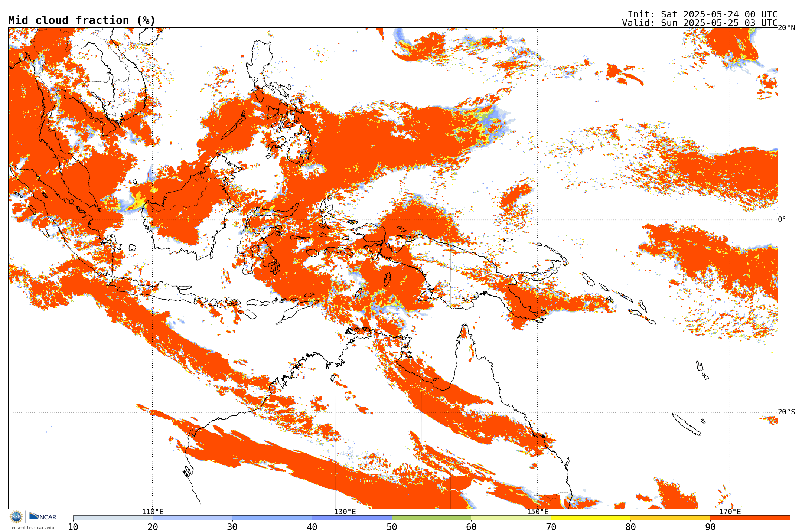Click the 10-20 pale grey colorbar segment
802x532 pixels.
113,518
